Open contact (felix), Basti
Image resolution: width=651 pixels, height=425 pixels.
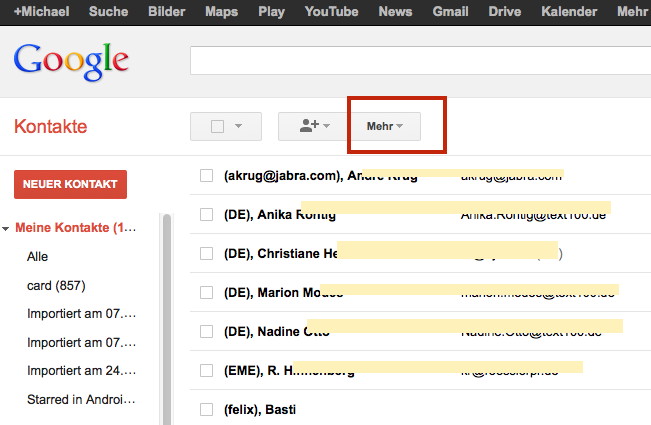coord(260,410)
